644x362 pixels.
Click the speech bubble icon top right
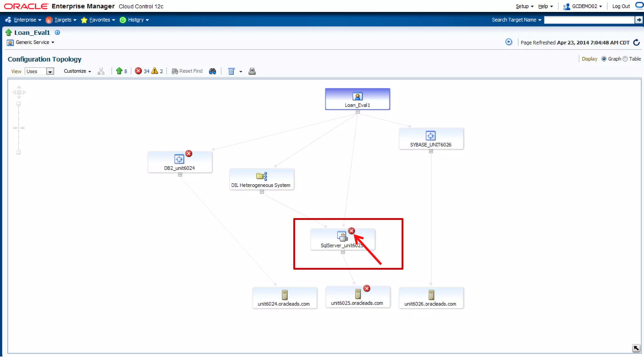click(x=640, y=6)
